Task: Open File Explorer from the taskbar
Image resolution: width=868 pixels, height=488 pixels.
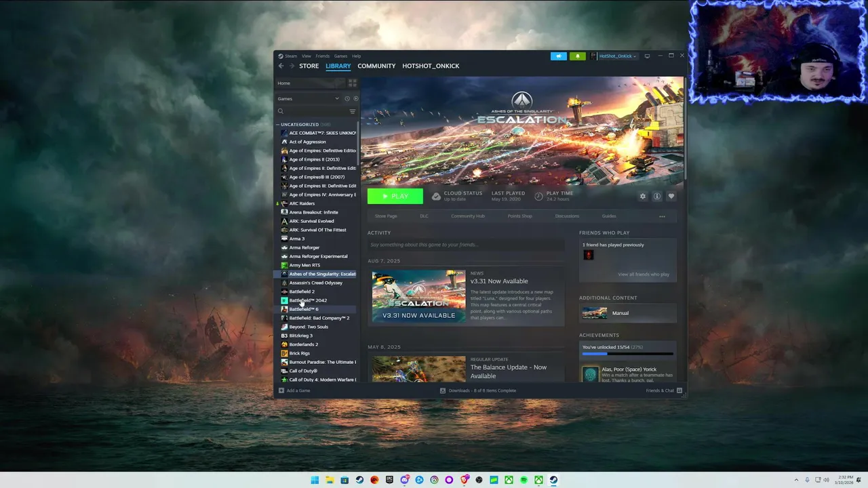Action: (x=330, y=480)
